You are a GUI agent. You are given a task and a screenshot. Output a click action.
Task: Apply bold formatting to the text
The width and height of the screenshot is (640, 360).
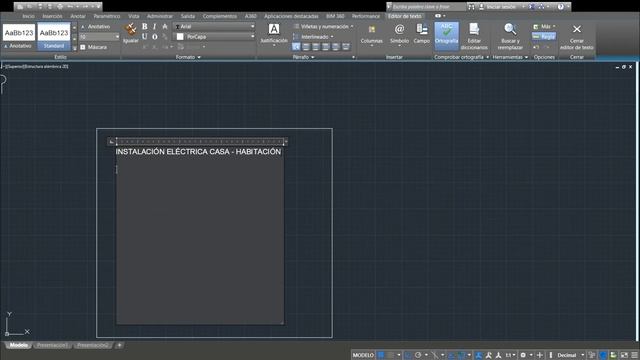pos(144,27)
